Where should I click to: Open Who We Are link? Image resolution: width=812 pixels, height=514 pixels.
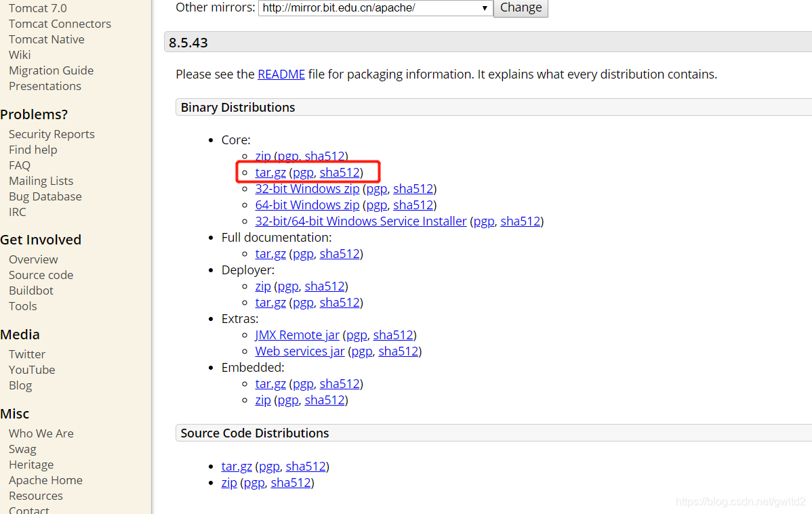coord(41,433)
